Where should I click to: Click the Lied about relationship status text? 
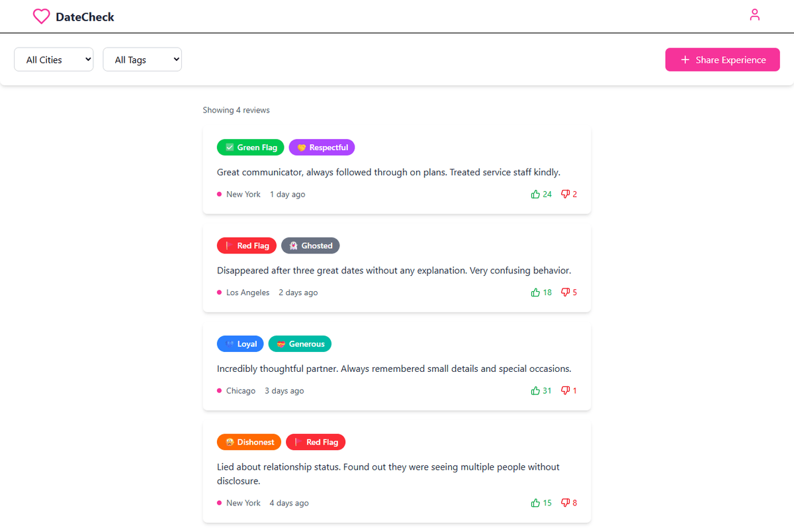point(388,474)
